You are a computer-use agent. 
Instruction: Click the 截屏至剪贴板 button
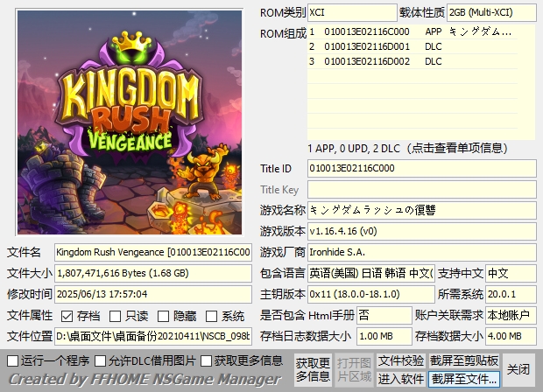tap(464, 360)
